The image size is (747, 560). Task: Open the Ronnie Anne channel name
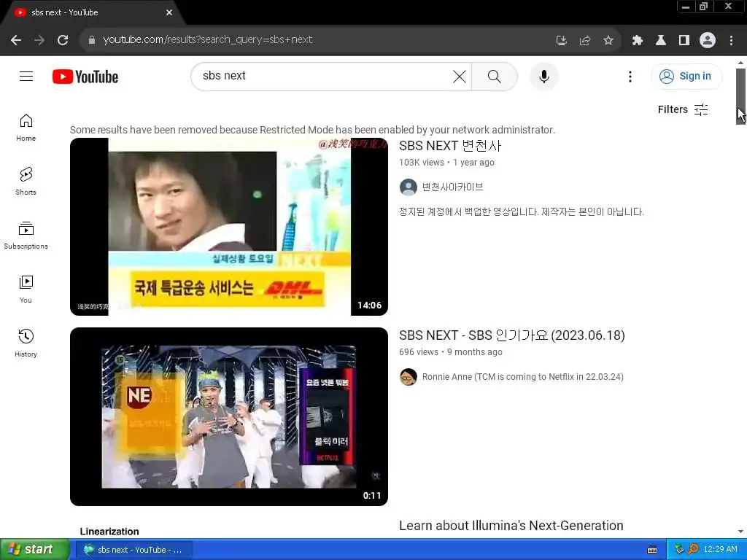tap(522, 377)
